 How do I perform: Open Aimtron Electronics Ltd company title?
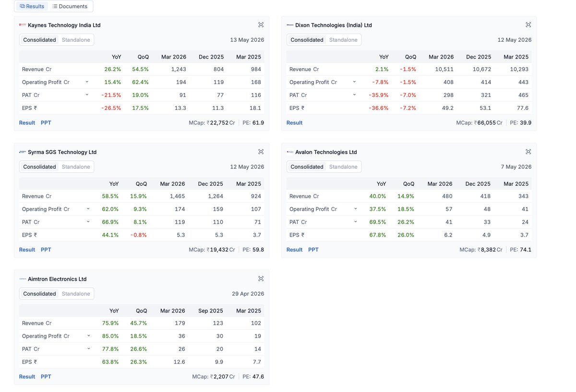coord(58,279)
